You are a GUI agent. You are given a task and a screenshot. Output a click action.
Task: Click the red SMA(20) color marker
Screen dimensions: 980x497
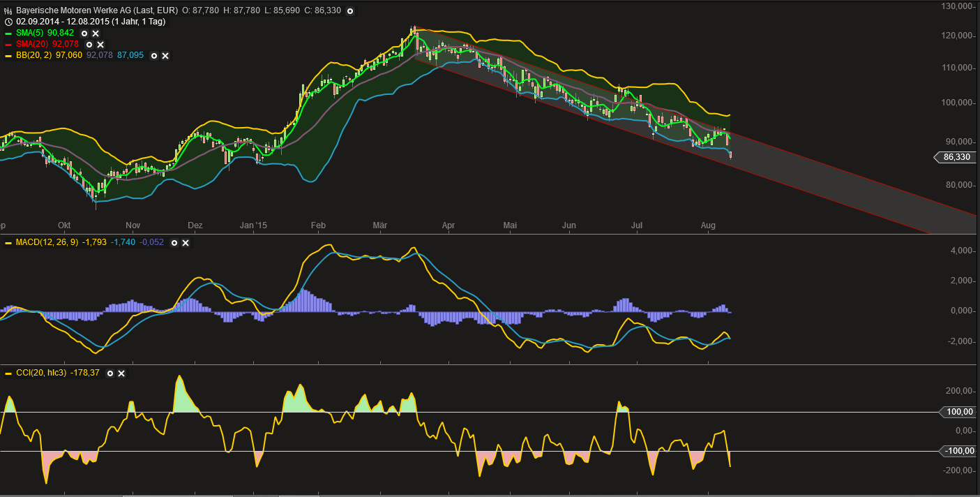(8, 44)
